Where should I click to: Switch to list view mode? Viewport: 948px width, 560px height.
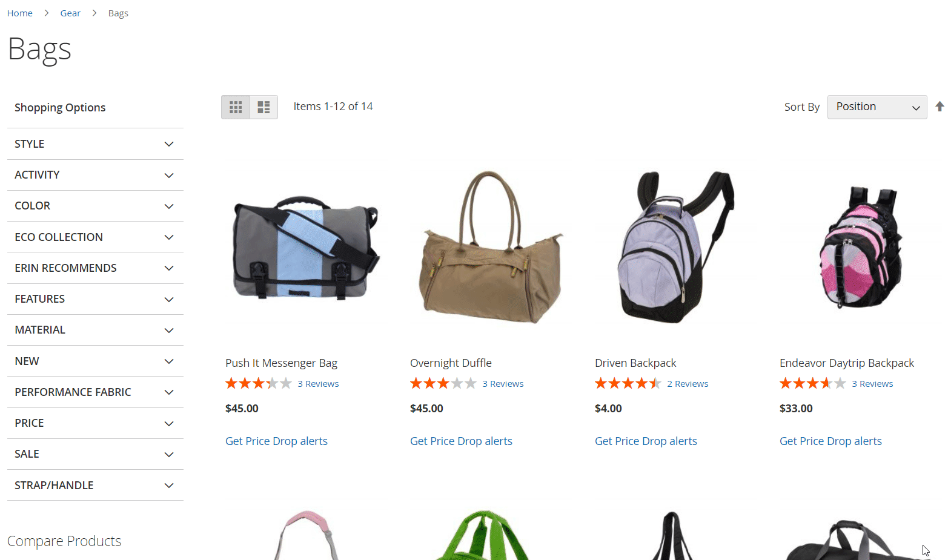[264, 107]
